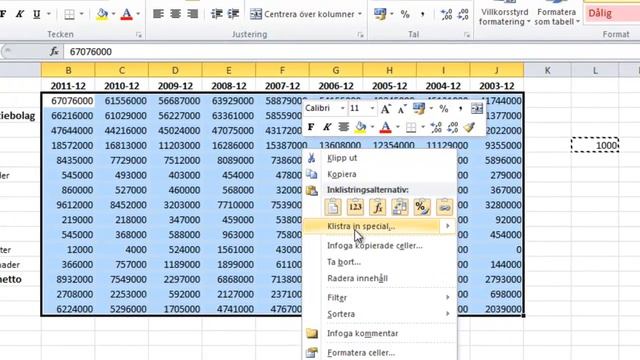640x360 pixels.
Task: Apply red font color in the ribbon
Action: 127,14
